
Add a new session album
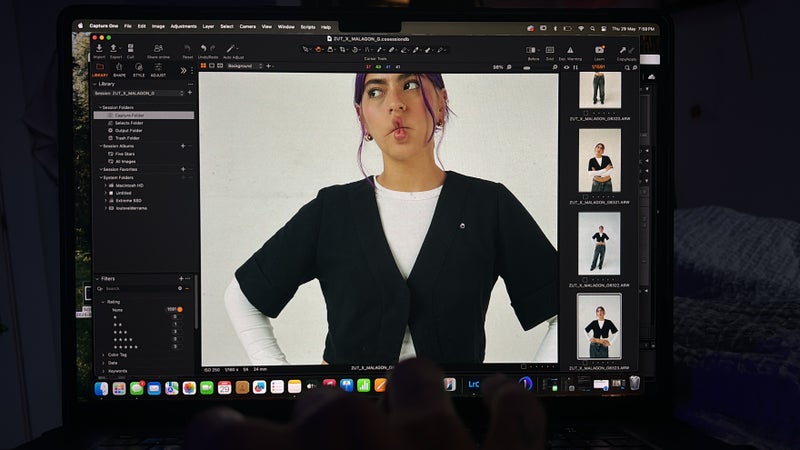(183, 146)
